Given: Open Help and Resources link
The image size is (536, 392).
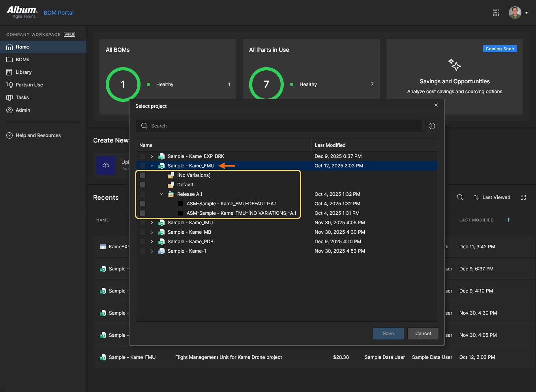Looking at the screenshot, I should (x=38, y=135).
